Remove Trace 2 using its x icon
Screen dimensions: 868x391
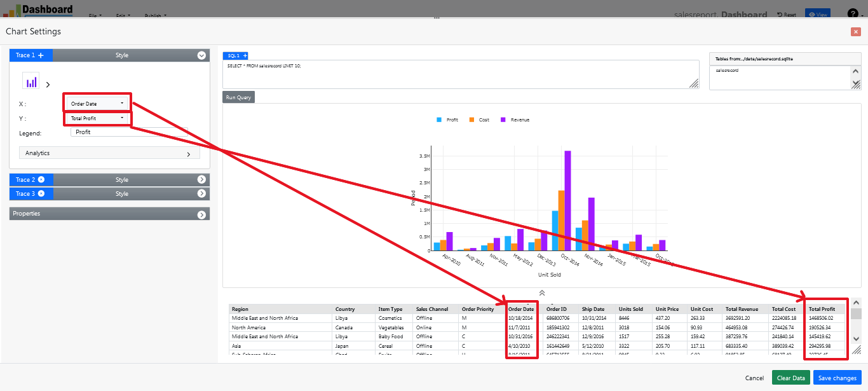click(x=41, y=180)
